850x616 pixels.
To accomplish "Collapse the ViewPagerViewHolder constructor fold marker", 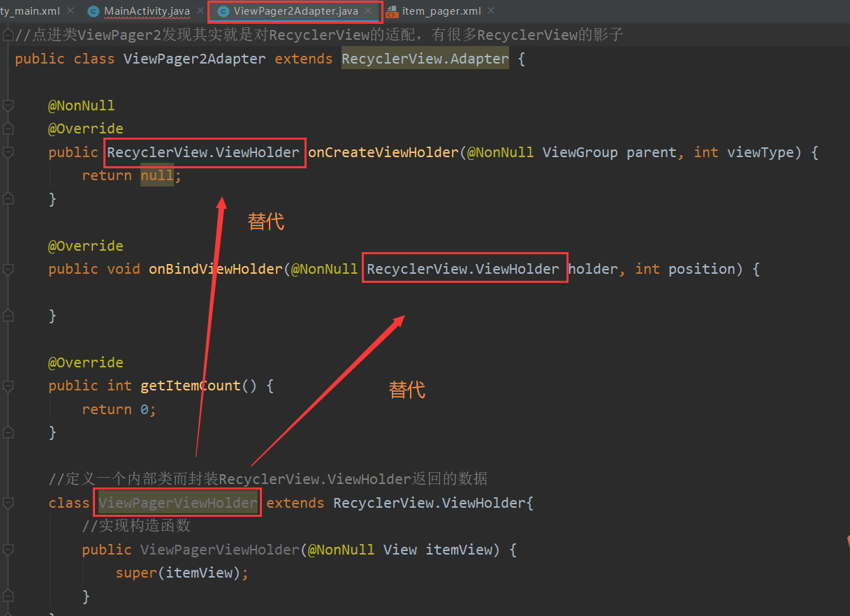I will pos(8,550).
